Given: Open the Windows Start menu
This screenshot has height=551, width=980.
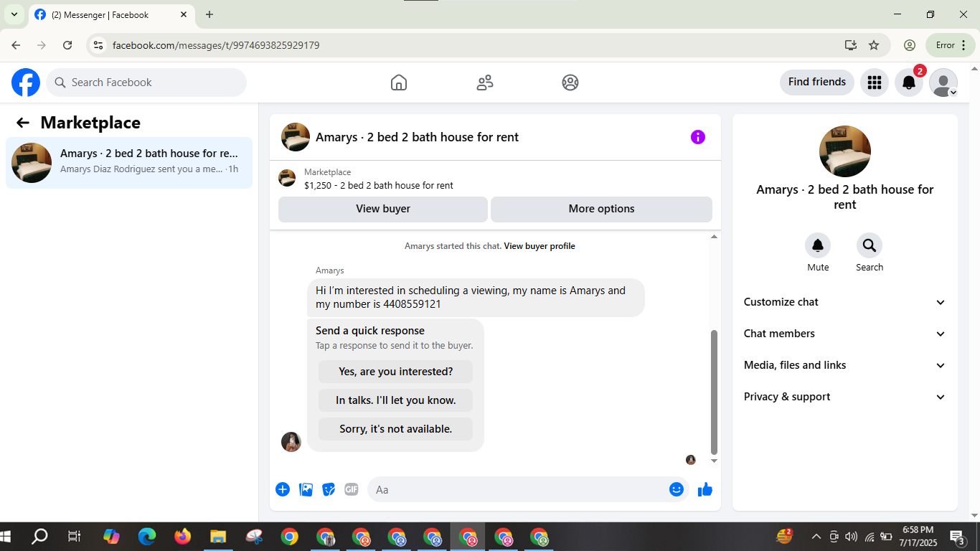Looking at the screenshot, I should coord(6,537).
